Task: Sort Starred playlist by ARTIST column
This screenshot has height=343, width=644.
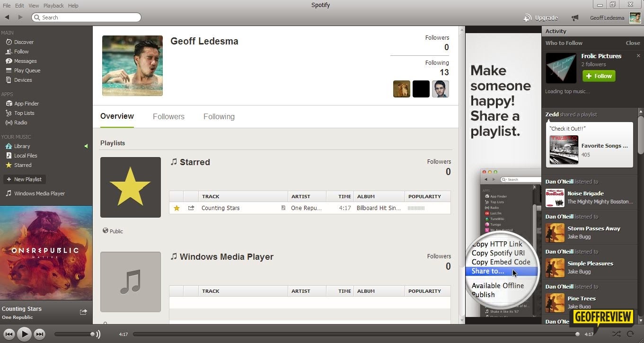Action: (307, 196)
